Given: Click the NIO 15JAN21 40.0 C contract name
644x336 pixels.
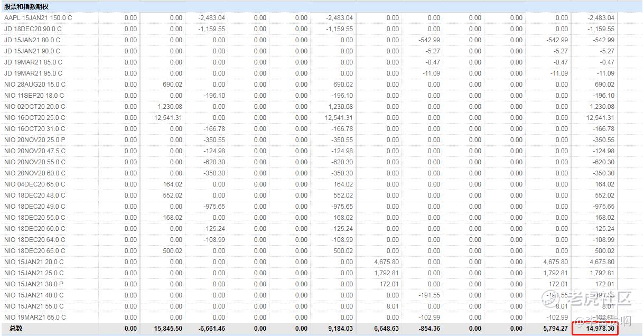Looking at the screenshot, I should [x=34, y=295].
